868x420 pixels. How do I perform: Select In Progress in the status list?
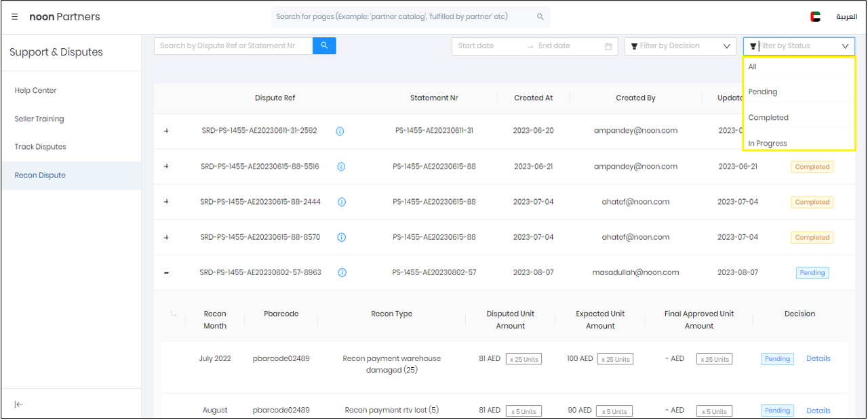click(x=799, y=143)
